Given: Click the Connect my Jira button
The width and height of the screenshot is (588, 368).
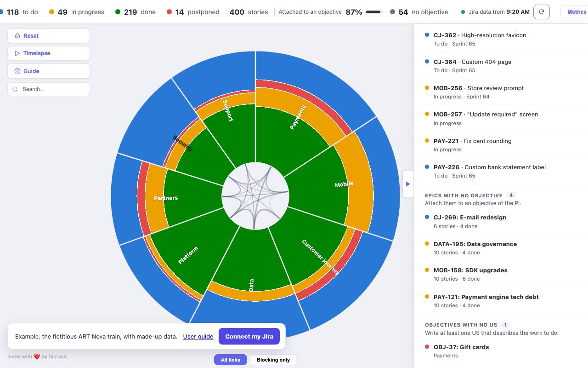Looking at the screenshot, I should [x=249, y=336].
